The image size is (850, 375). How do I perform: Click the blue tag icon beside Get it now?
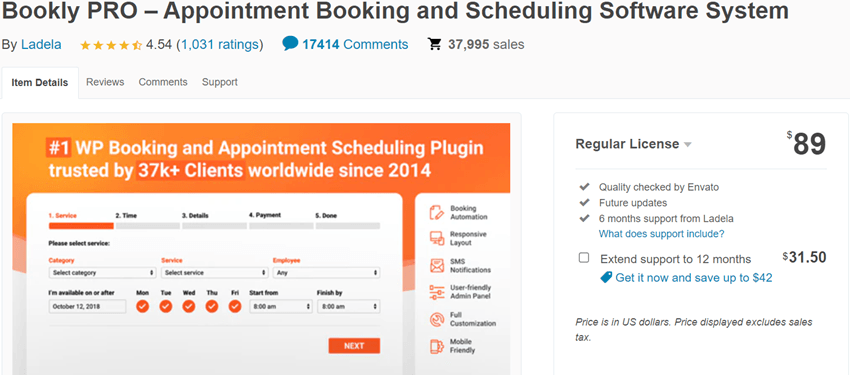606,277
